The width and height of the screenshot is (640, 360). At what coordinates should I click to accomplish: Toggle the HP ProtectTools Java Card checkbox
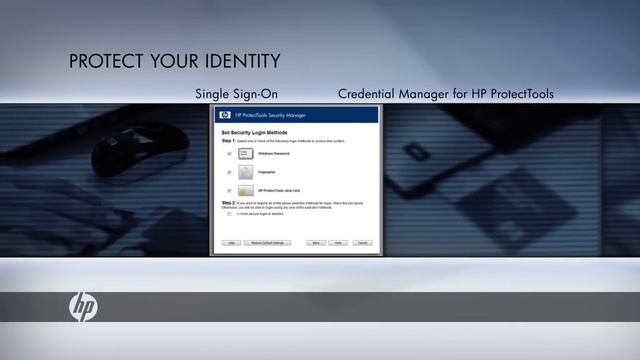tap(229, 191)
